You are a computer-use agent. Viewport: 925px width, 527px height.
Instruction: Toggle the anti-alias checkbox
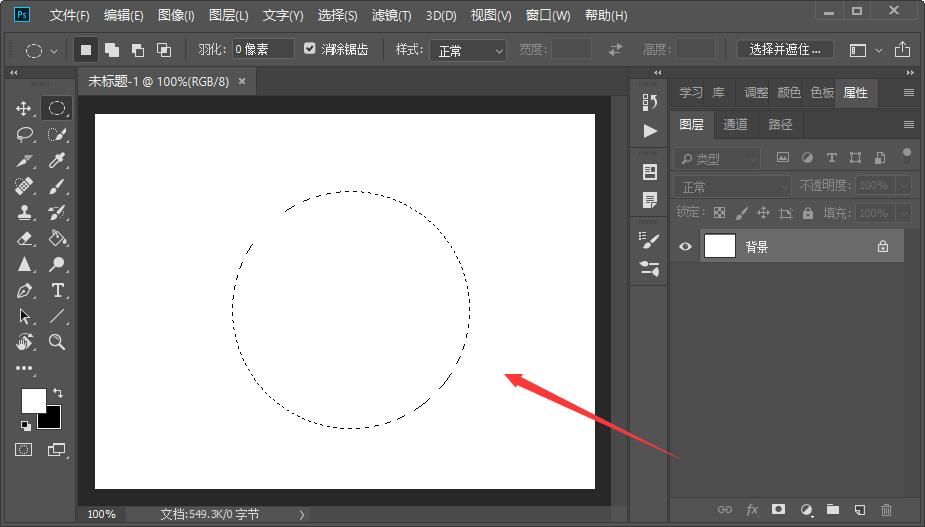click(310, 48)
